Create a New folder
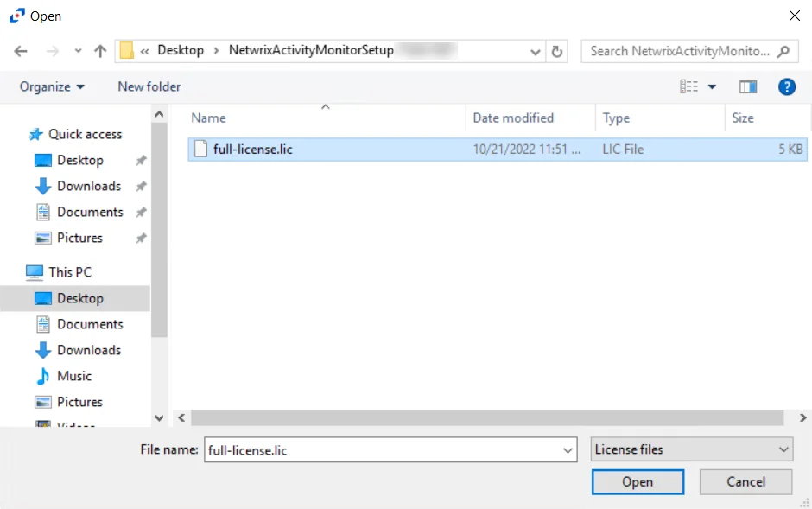Screen dimensions: 812x509 pos(149,86)
